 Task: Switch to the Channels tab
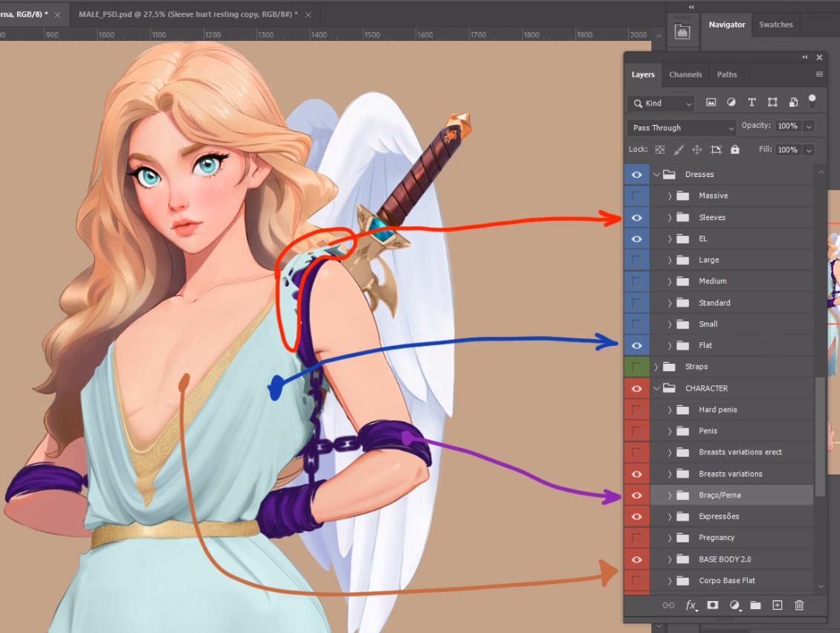click(685, 74)
